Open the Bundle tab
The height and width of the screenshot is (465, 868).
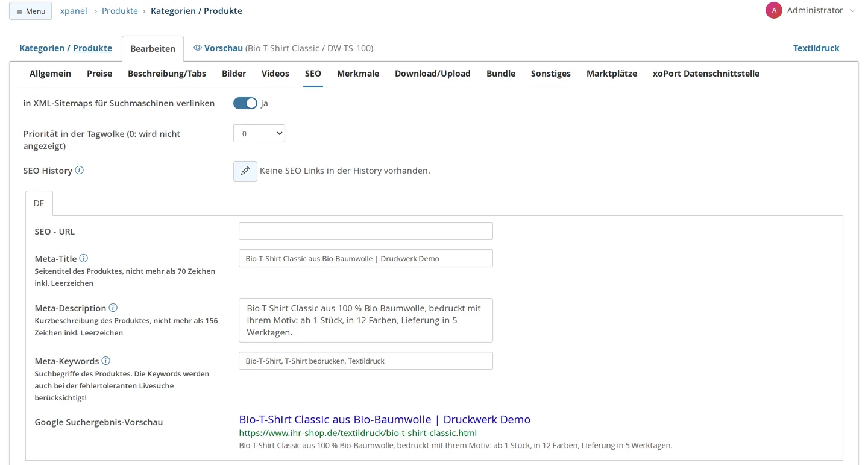(x=501, y=74)
